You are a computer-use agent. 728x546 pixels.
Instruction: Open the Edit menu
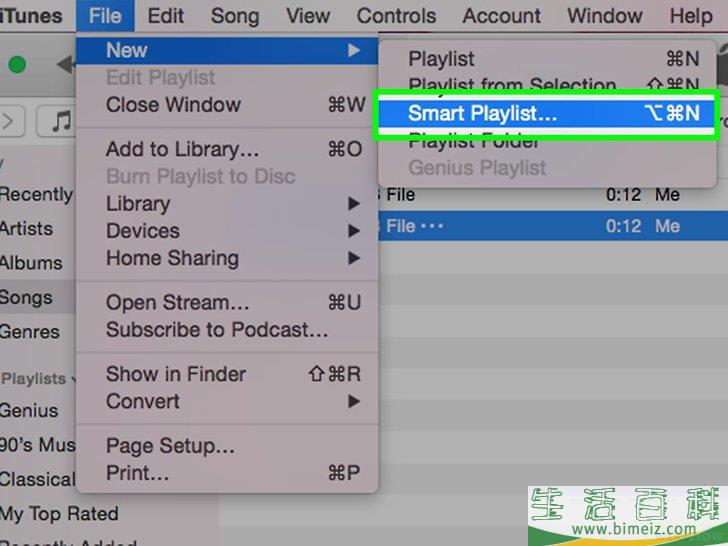tap(165, 16)
